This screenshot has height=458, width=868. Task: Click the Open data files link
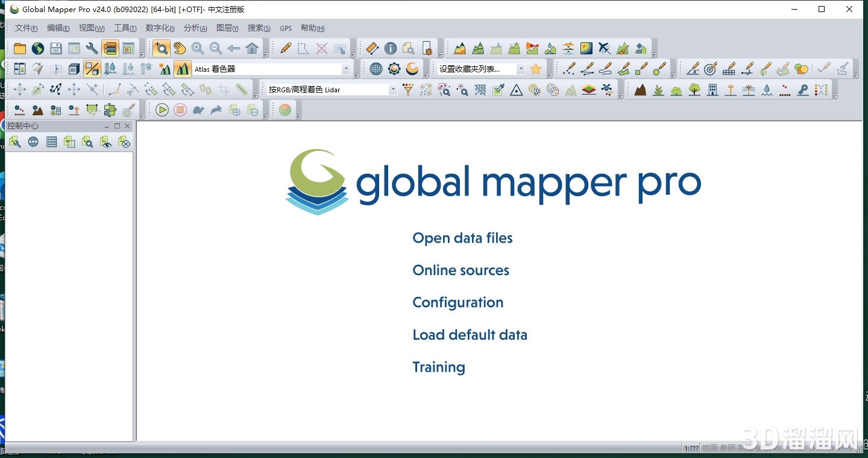click(462, 238)
